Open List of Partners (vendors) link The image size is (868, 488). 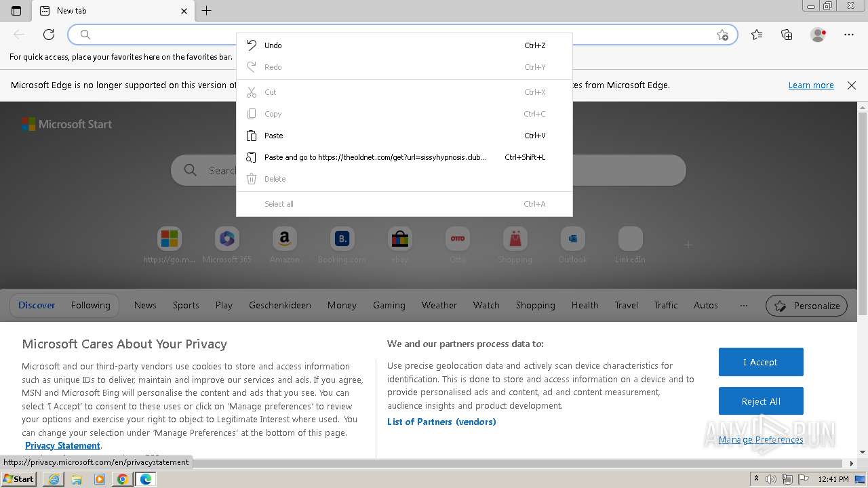click(x=441, y=422)
